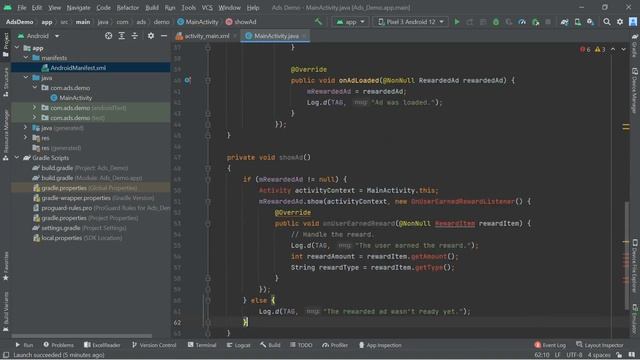This screenshot has height=360, width=640.
Task: Toggle Resource Manager side panel button
Action: [6, 135]
